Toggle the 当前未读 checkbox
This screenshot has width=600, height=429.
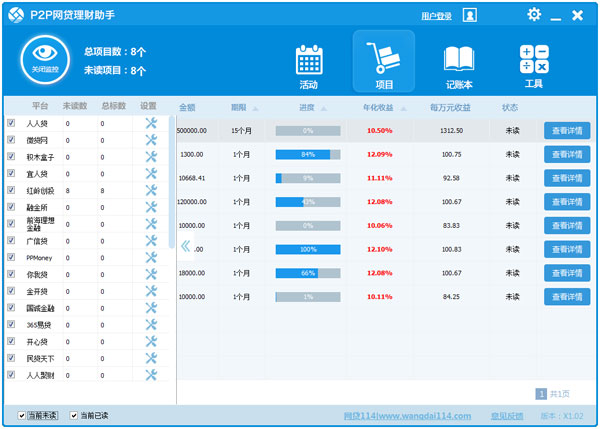22,415
